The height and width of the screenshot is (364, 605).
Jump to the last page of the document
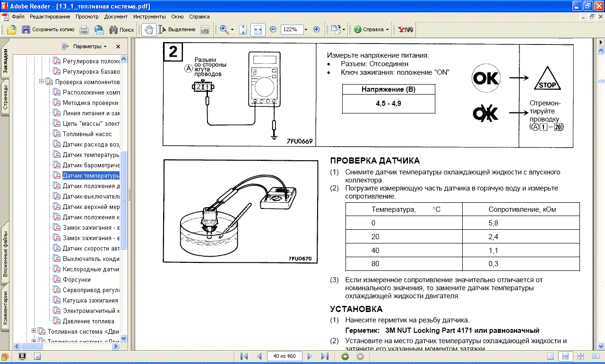[325, 356]
